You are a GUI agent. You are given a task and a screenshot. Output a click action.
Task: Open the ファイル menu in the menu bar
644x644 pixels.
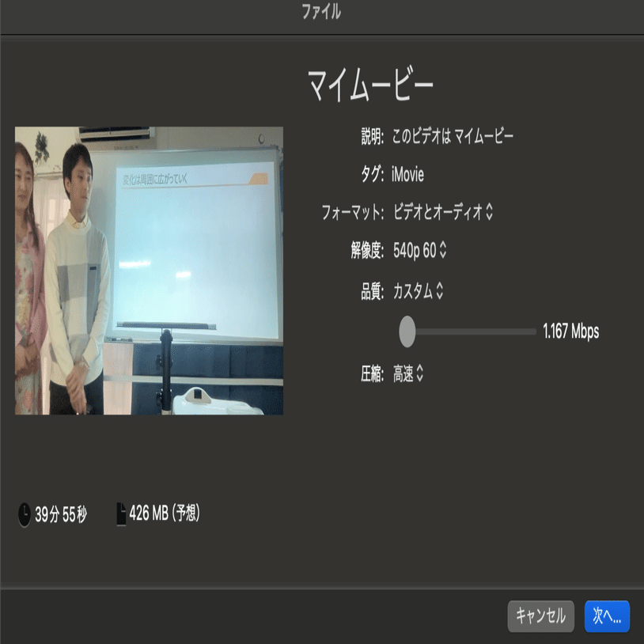pyautogui.click(x=322, y=13)
